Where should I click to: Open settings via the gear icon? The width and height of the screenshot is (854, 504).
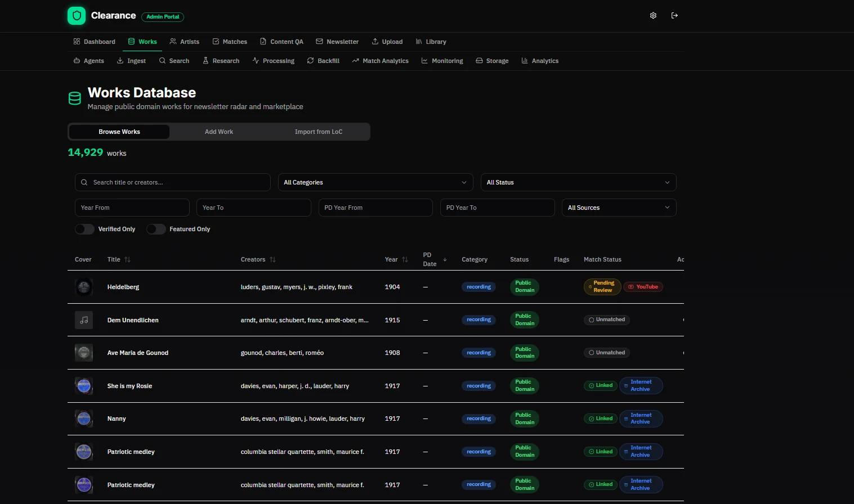click(x=653, y=16)
